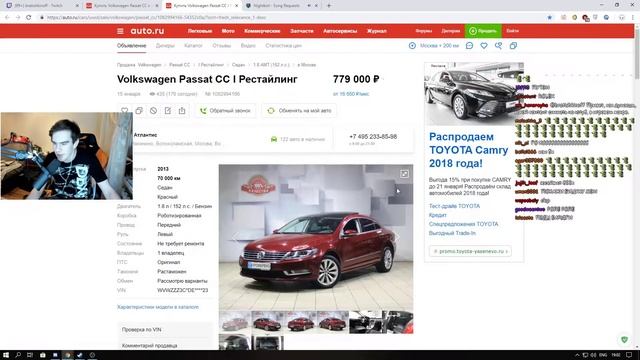Open the Дилерам link in header
The height and width of the screenshot is (360, 640).
click(x=451, y=31)
